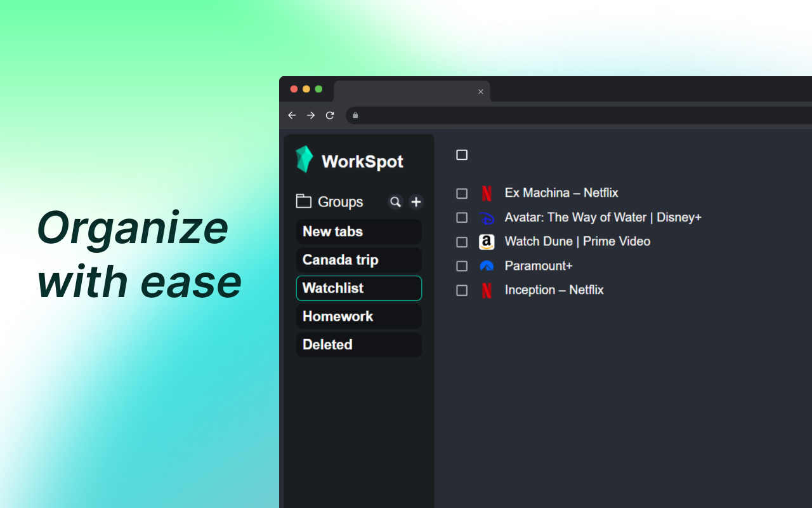This screenshot has height=508, width=812.
Task: Click the Netflix icon beside Inception
Action: pos(487,290)
